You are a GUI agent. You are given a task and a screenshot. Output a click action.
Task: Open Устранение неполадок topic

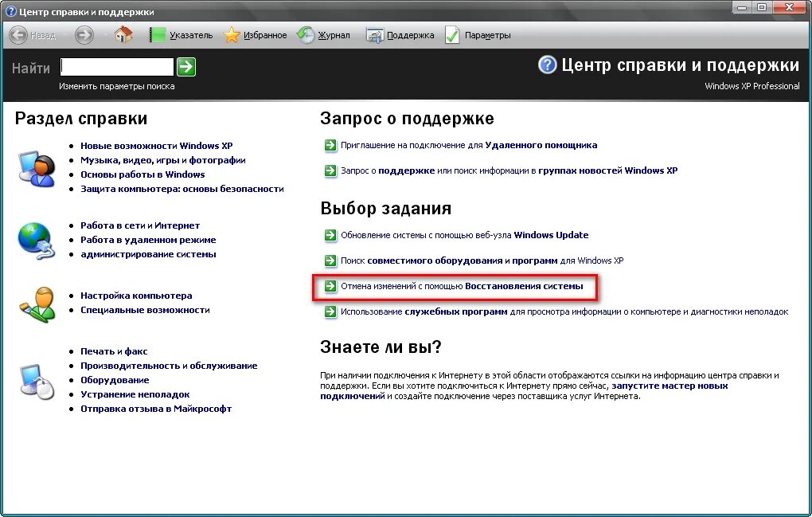(135, 395)
